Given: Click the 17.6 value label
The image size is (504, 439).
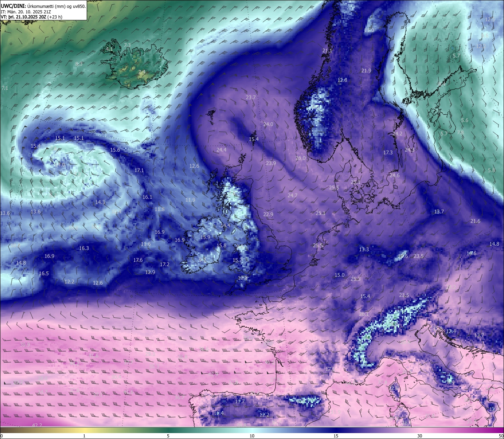Looking at the screenshot, I should 138,260.
